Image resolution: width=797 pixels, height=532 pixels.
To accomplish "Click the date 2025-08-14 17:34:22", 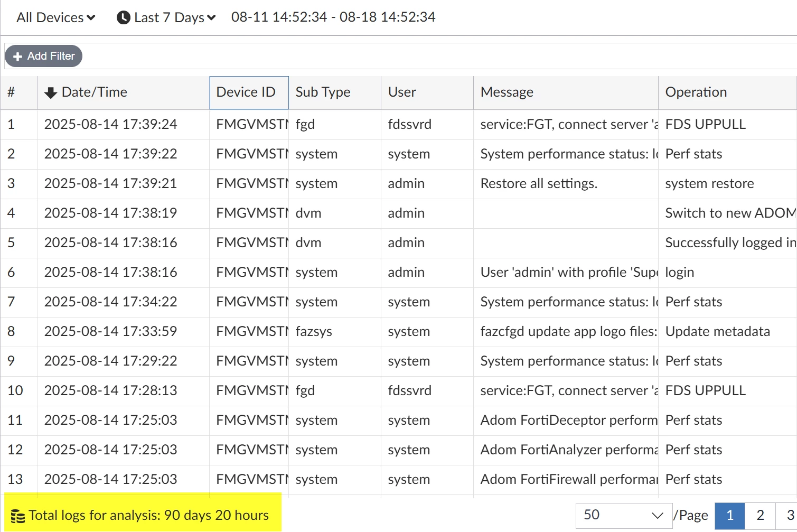I will (110, 302).
